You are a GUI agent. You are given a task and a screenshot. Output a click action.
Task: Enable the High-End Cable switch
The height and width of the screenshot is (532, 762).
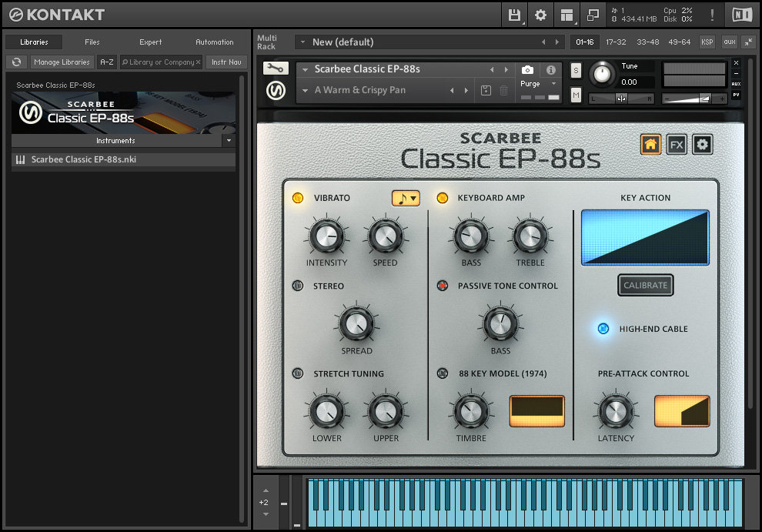(x=603, y=329)
